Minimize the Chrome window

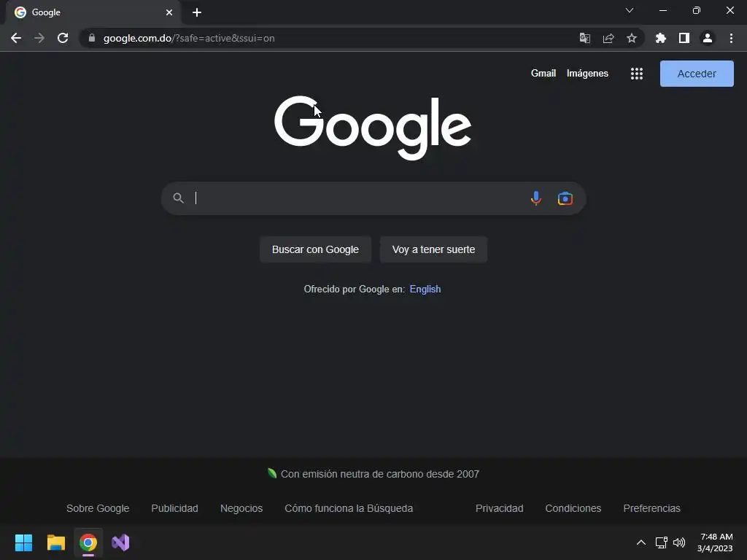pyautogui.click(x=663, y=10)
